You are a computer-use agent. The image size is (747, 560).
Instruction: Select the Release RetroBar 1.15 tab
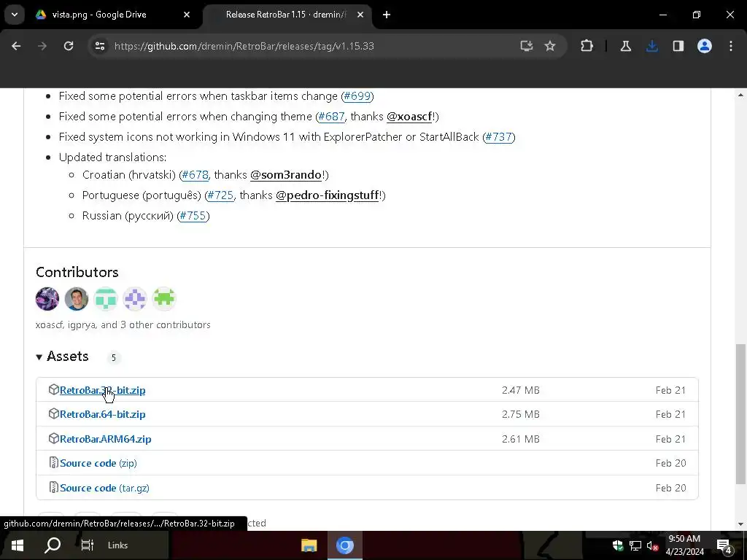286,15
